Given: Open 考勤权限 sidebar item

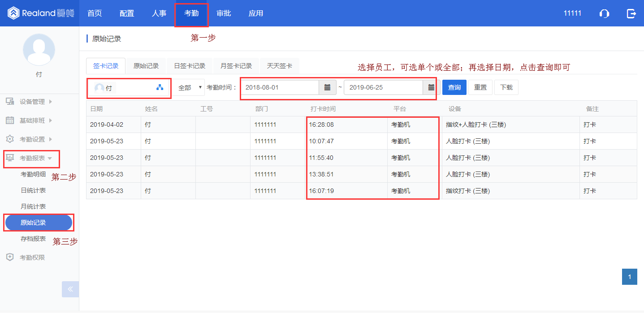Looking at the screenshot, I should click(32, 257).
